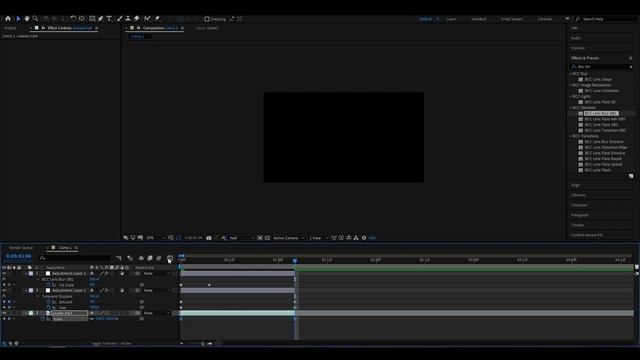Viewport: 640px width, 360px height.
Task: Select the Zoom magnifier tool
Action: pos(36,19)
